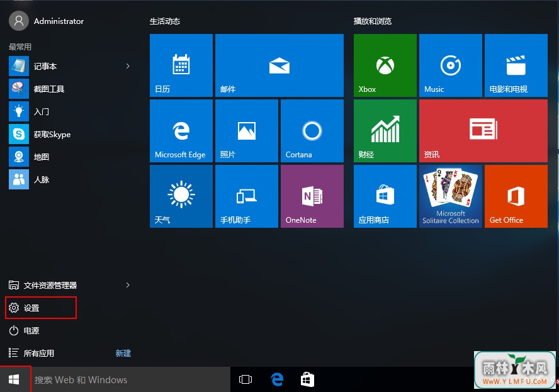Open the Store from the taskbar
Image resolution: width=559 pixels, height=392 pixels.
(x=307, y=379)
